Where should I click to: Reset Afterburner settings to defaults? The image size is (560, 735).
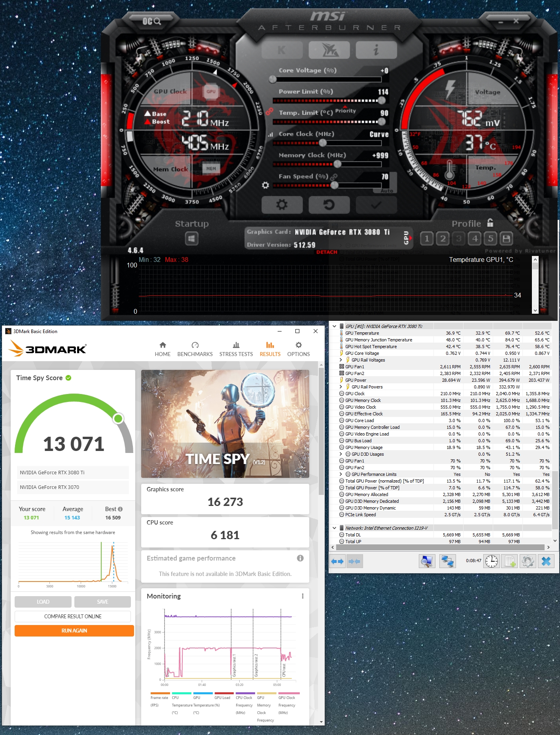329,205
